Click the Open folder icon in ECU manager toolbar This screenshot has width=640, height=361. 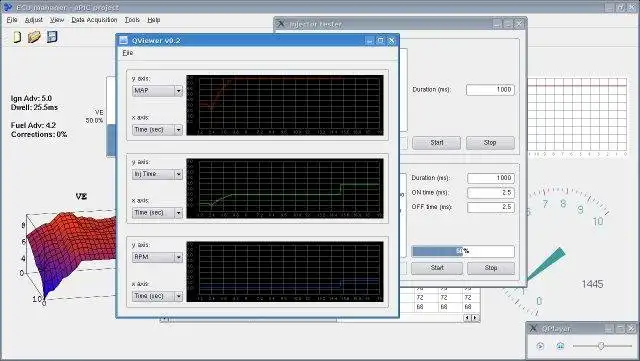34,37
